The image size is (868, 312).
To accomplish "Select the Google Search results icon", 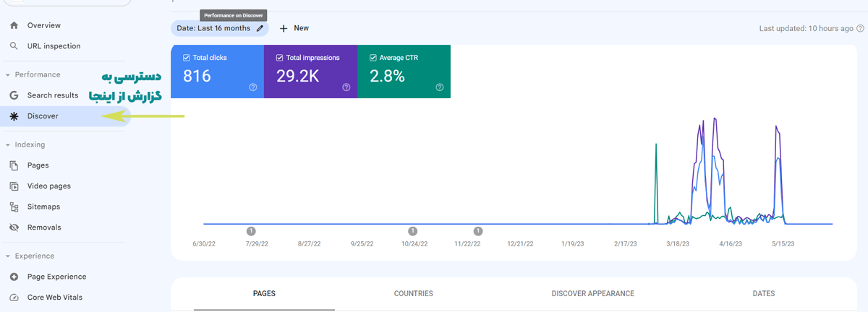I will click(x=14, y=95).
